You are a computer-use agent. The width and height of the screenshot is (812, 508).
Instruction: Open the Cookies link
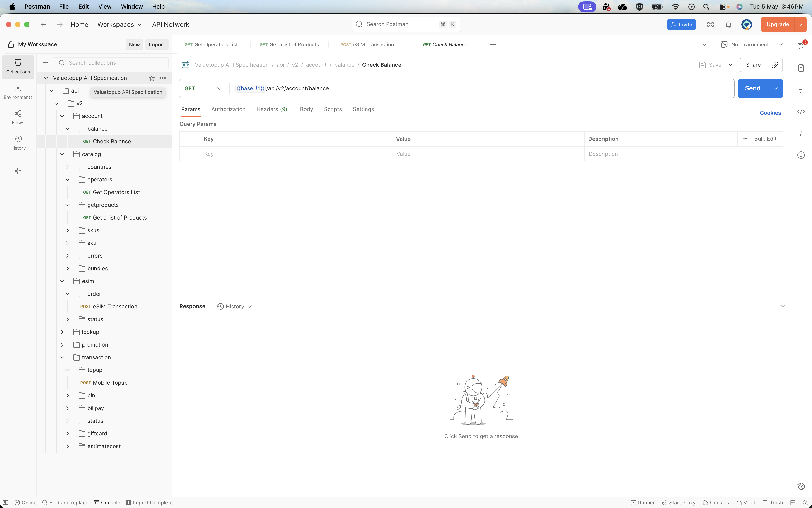click(770, 113)
